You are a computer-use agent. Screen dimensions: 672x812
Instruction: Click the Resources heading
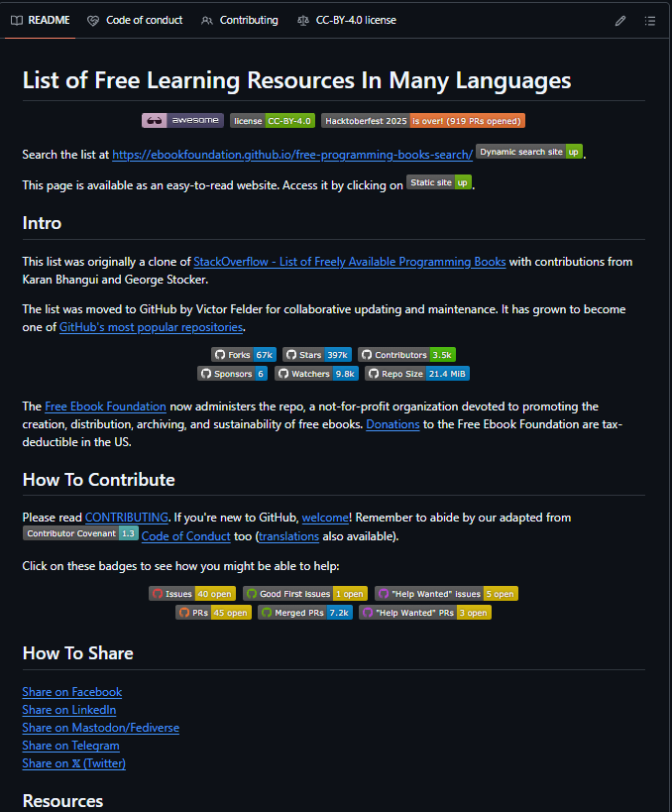62,801
